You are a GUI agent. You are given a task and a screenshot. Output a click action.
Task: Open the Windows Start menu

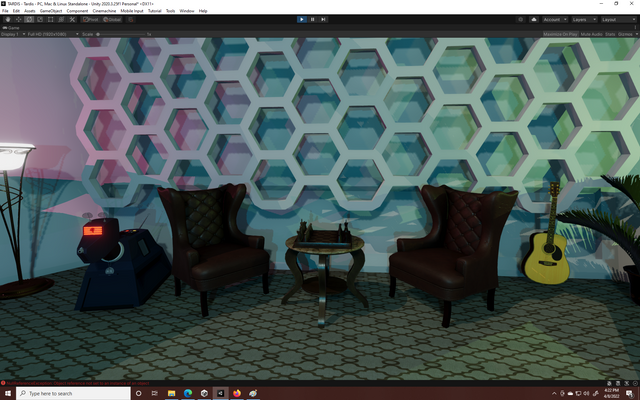8,393
